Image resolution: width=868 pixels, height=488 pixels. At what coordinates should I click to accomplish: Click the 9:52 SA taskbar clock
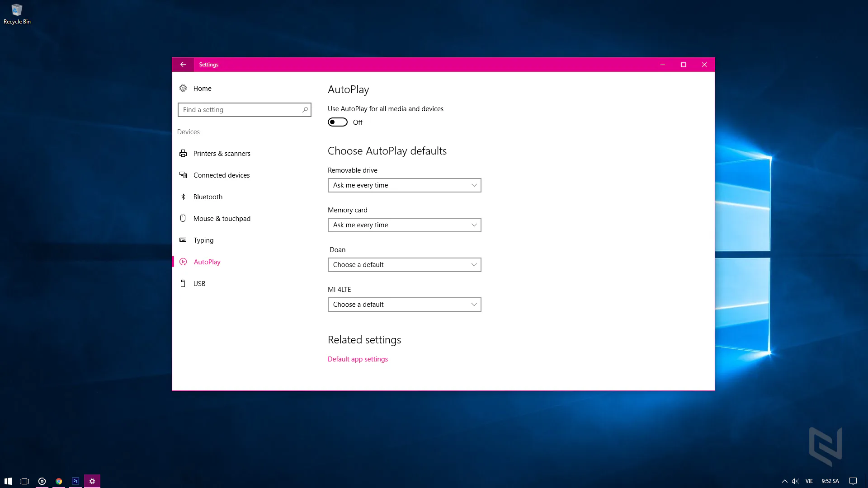[x=830, y=481]
